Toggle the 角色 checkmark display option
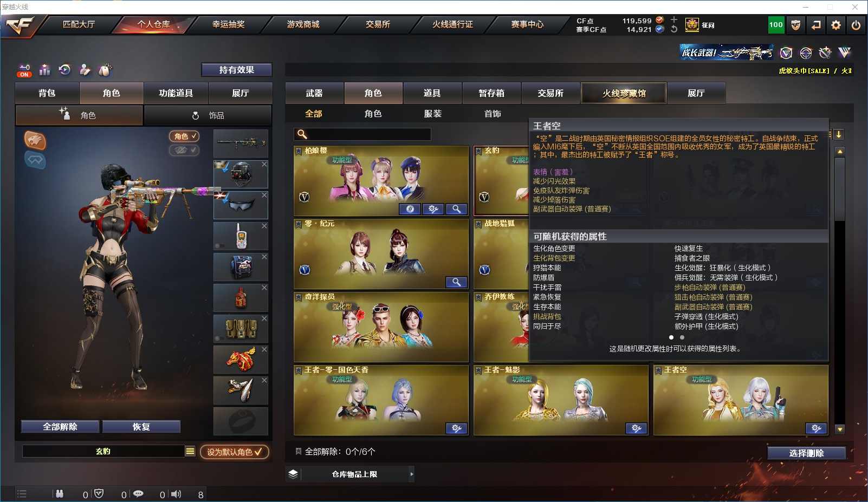Image resolution: width=868 pixels, height=502 pixels. (185, 136)
